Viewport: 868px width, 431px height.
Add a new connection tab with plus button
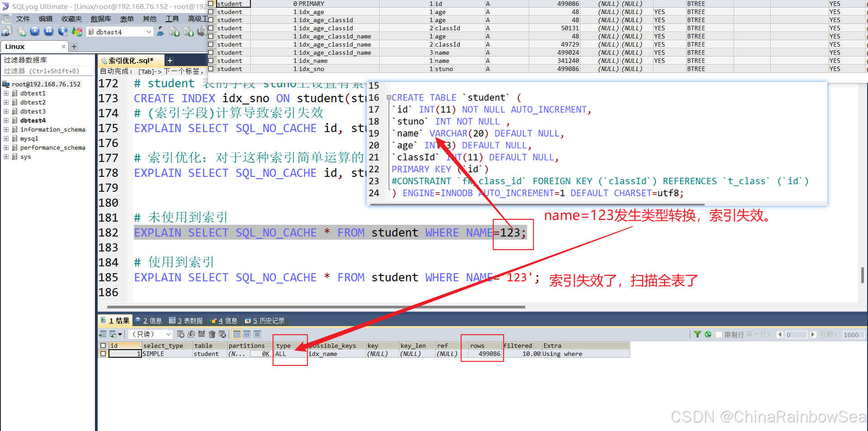[x=74, y=47]
